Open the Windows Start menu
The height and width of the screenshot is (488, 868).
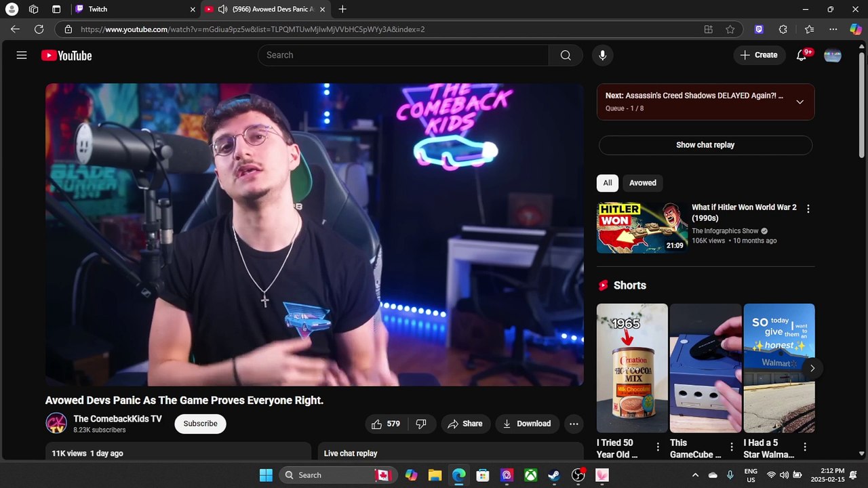pyautogui.click(x=266, y=475)
